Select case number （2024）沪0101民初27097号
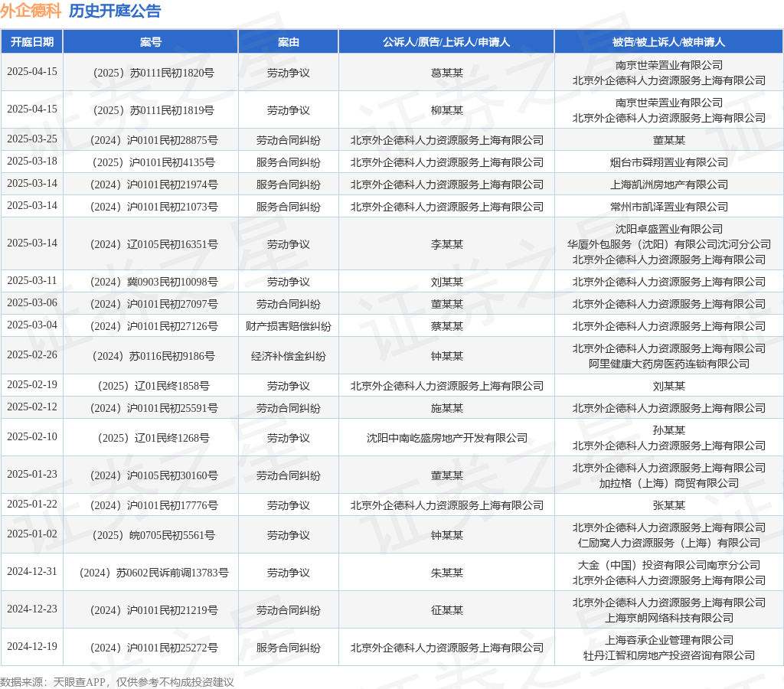784x689 pixels. coord(151,304)
